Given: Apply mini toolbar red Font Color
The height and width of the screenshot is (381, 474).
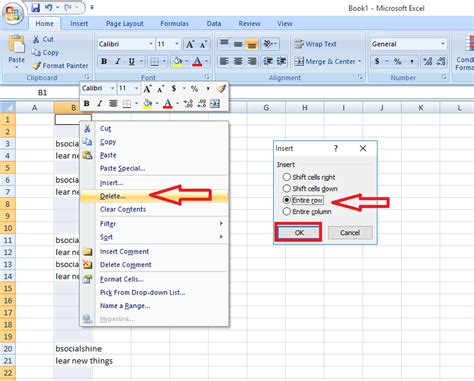Looking at the screenshot, I should click(168, 104).
